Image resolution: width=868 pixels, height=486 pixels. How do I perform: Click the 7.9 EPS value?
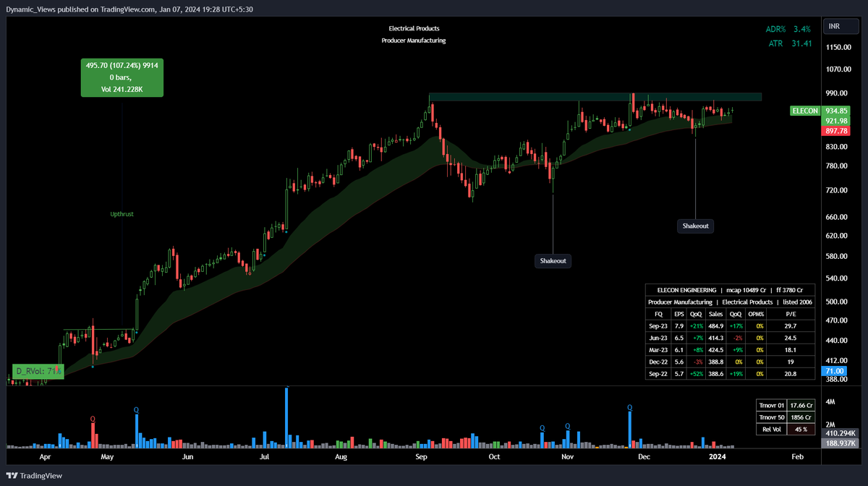click(678, 326)
